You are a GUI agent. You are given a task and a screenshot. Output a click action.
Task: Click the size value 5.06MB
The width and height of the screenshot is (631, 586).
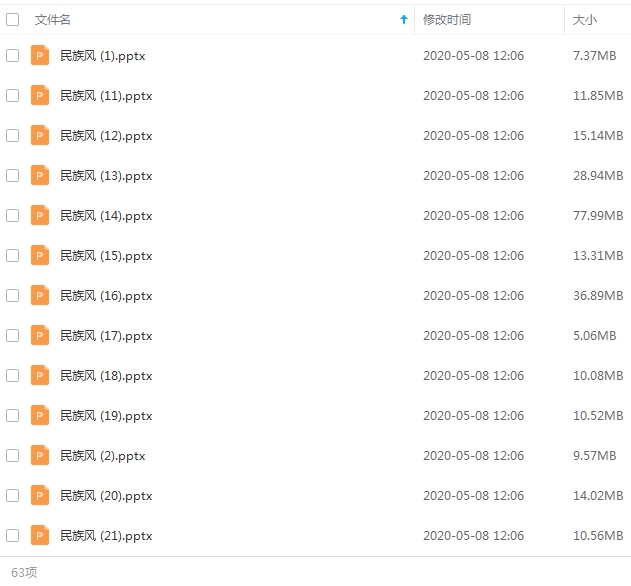pyautogui.click(x=594, y=335)
